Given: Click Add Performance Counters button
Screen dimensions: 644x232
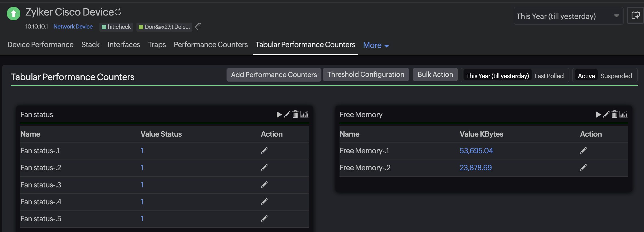Looking at the screenshot, I should tap(274, 75).
